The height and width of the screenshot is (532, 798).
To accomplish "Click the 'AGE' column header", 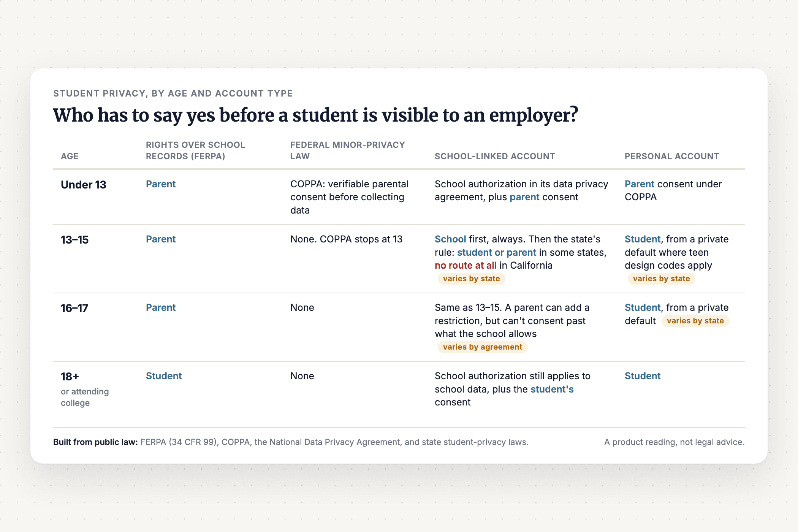I will (x=70, y=156).
